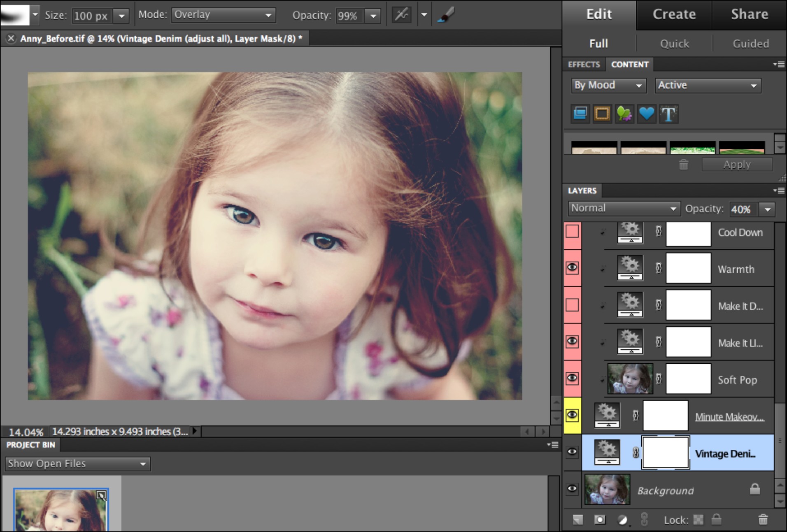Screen dimensions: 787x532
Task: Switch to the Create tab
Action: [674, 14]
